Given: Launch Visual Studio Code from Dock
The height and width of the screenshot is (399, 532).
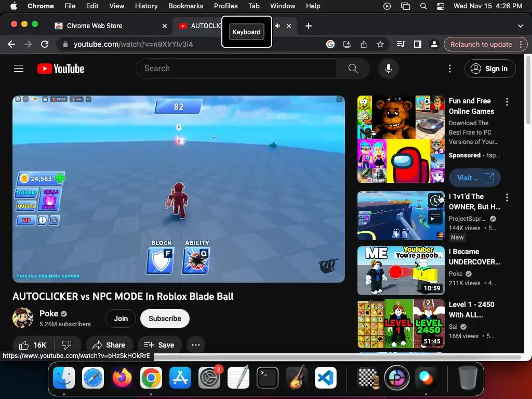Looking at the screenshot, I should pos(326,378).
